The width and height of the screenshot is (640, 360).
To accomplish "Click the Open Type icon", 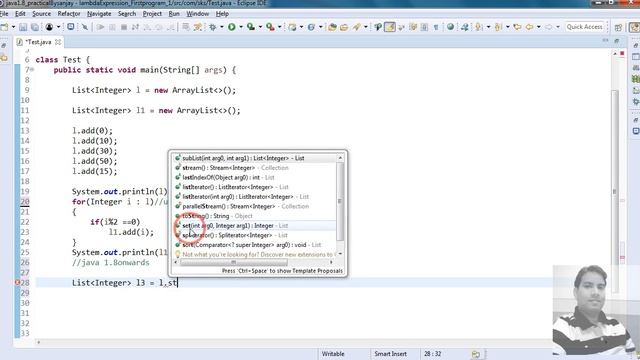I will click(x=332, y=27).
